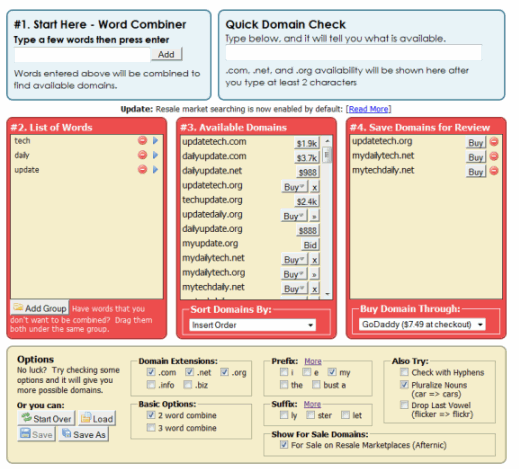Toggle the .org extension checkbox
This screenshot has width=519, height=469.
coord(224,372)
